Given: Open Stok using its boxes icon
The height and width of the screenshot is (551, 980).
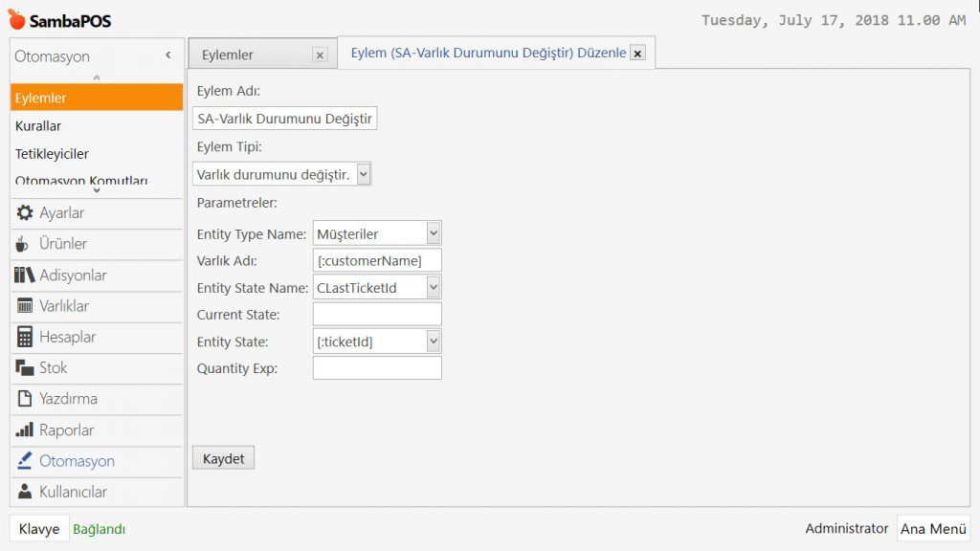Looking at the screenshot, I should tap(25, 368).
